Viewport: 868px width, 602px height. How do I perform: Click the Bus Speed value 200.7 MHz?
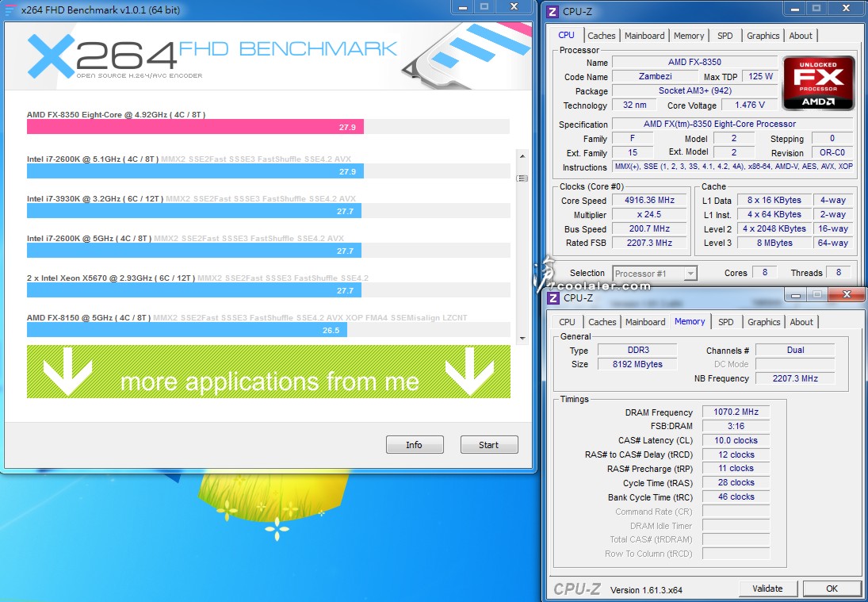click(650, 228)
